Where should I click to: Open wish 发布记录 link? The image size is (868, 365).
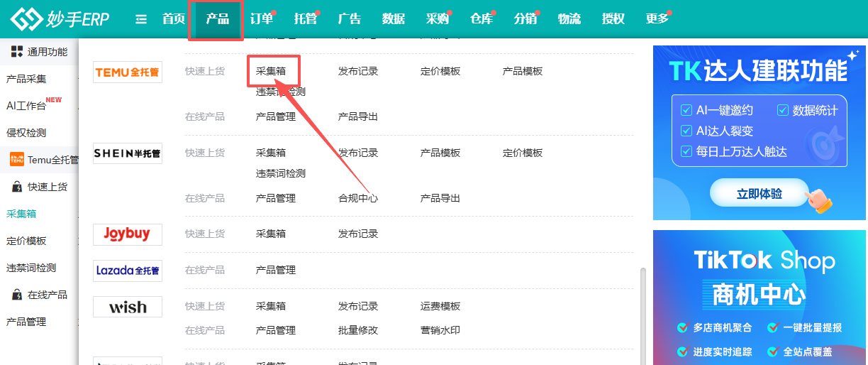click(x=358, y=306)
